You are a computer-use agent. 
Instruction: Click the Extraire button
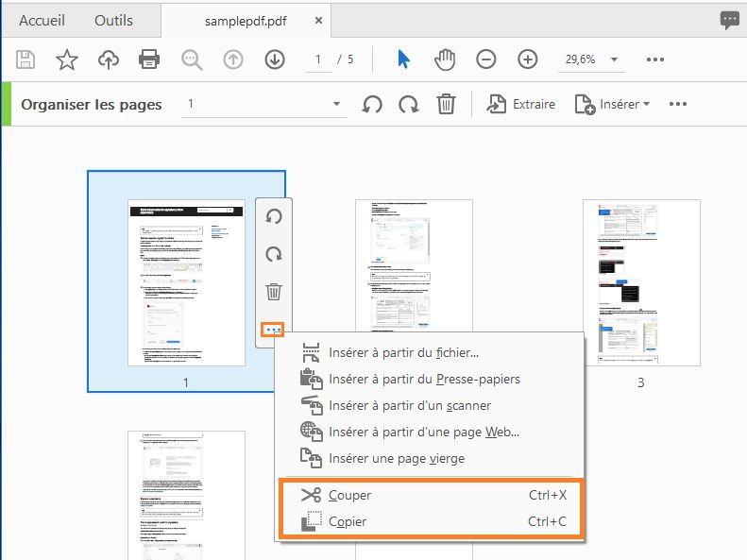pyautogui.click(x=520, y=104)
